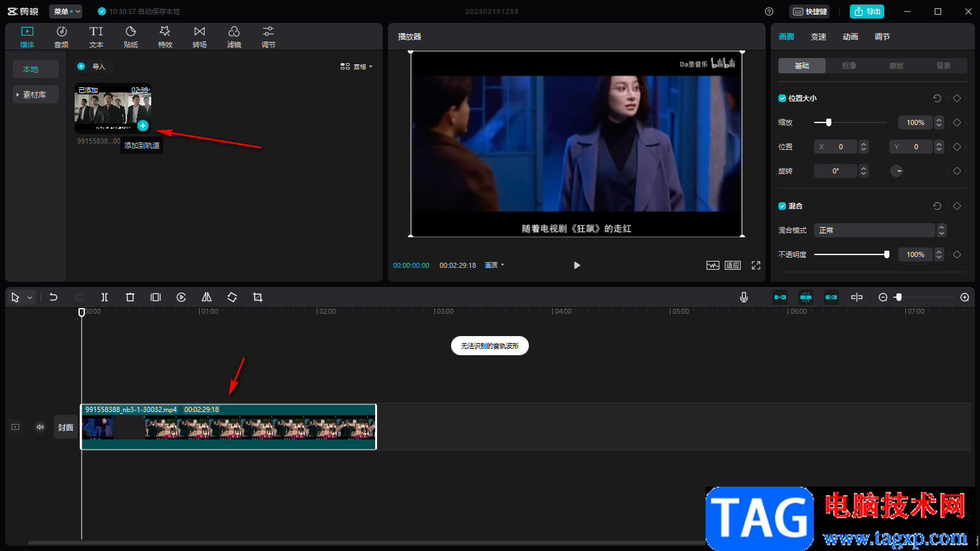The width and height of the screenshot is (980, 551).
Task: Delete the selected clip
Action: coord(130,297)
